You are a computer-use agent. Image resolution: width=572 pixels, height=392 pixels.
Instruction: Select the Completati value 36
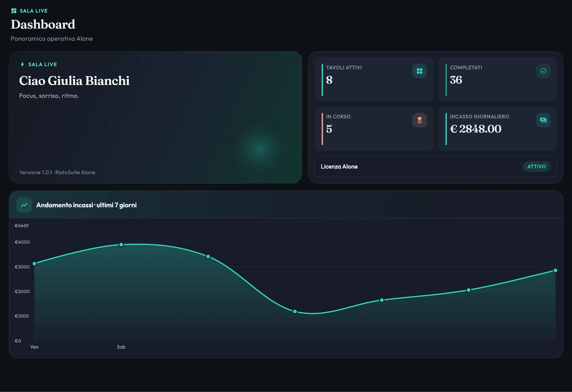coord(456,80)
